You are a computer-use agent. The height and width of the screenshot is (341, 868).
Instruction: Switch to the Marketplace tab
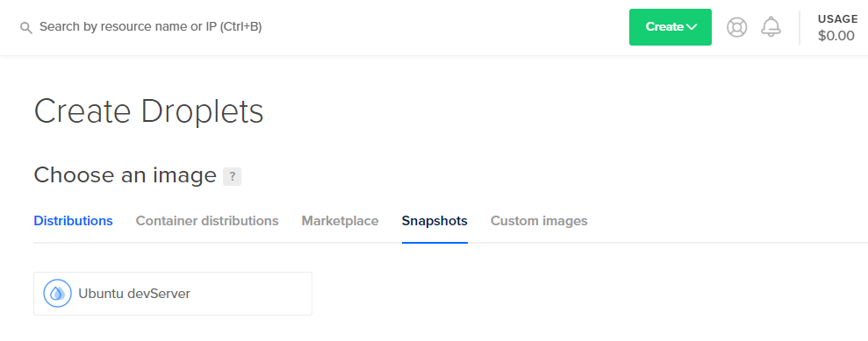(x=340, y=221)
